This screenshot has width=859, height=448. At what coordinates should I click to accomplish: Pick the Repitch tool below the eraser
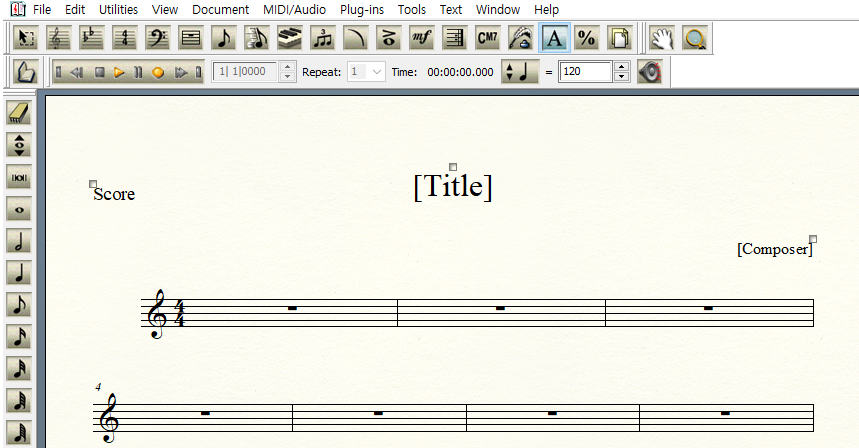tap(19, 145)
